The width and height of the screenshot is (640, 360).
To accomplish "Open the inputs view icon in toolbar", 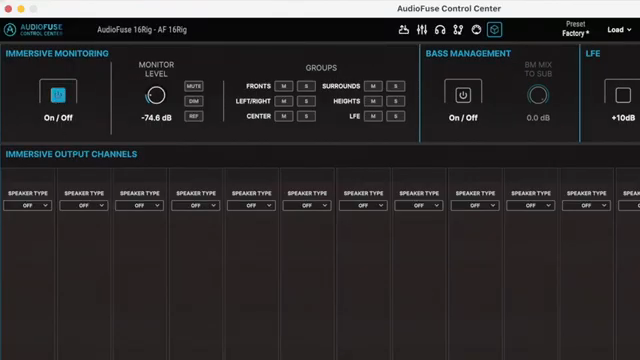I will click(x=404, y=30).
